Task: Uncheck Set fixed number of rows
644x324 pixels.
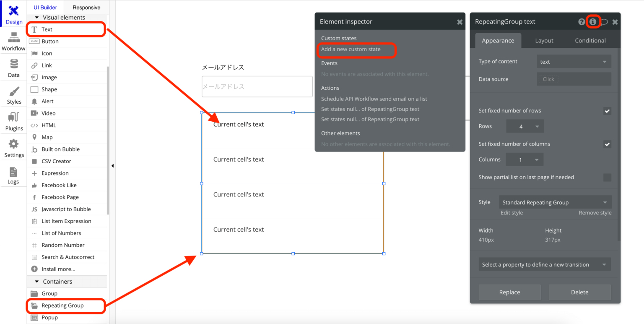Action: [x=607, y=111]
